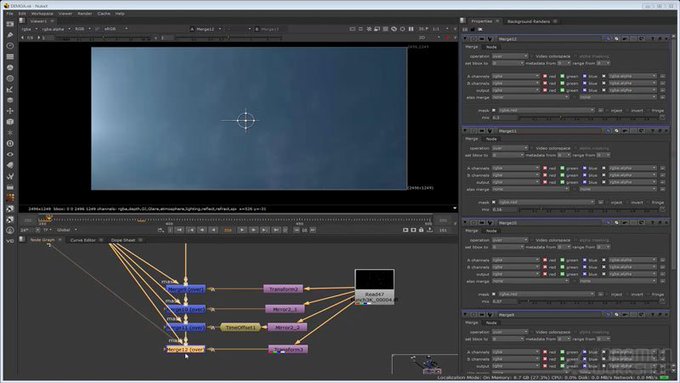Toggle blue in Merge12 output row
The width and height of the screenshot is (680, 383).
[x=585, y=90]
